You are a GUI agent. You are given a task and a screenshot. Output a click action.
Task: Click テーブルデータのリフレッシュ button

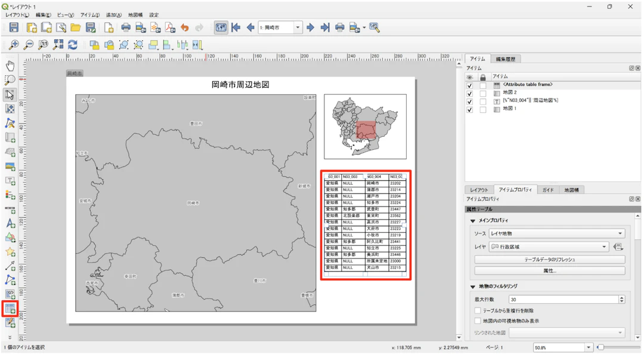coord(549,260)
